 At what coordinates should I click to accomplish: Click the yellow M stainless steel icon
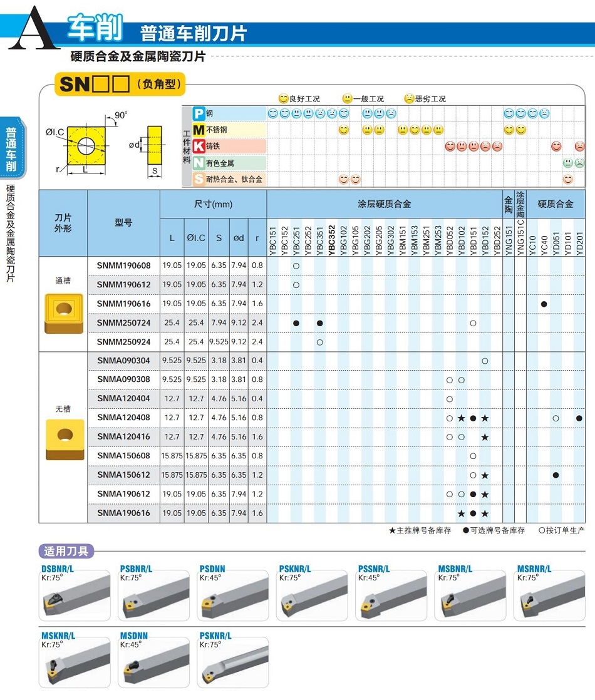[x=199, y=130]
